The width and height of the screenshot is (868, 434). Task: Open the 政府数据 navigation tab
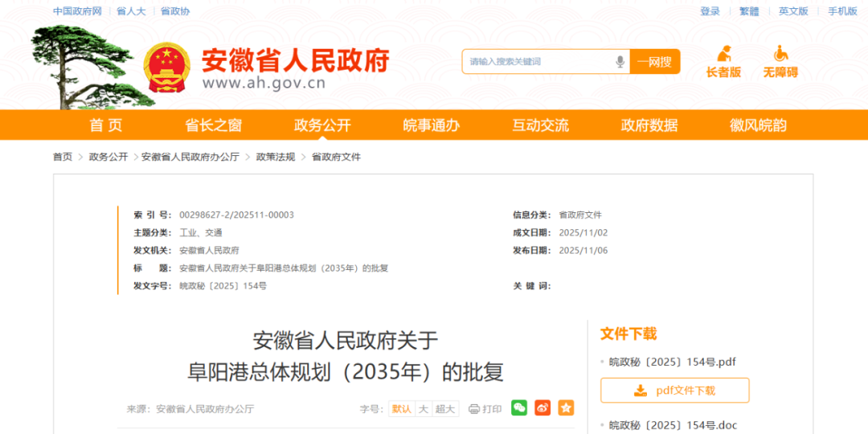pyautogui.click(x=649, y=125)
